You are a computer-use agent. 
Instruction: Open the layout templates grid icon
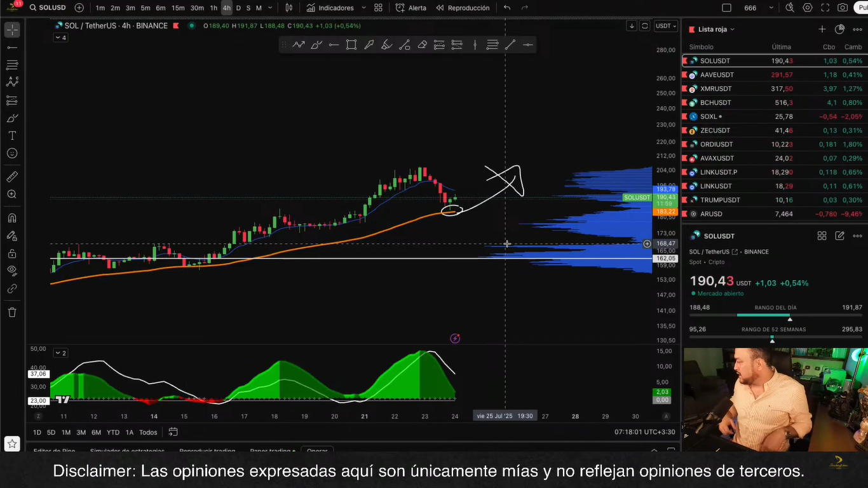click(378, 8)
